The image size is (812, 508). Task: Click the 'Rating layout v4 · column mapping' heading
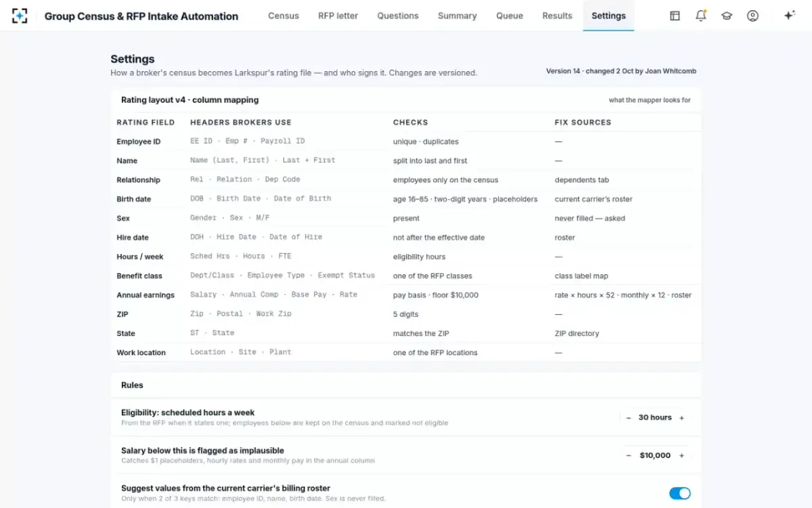[x=189, y=100]
